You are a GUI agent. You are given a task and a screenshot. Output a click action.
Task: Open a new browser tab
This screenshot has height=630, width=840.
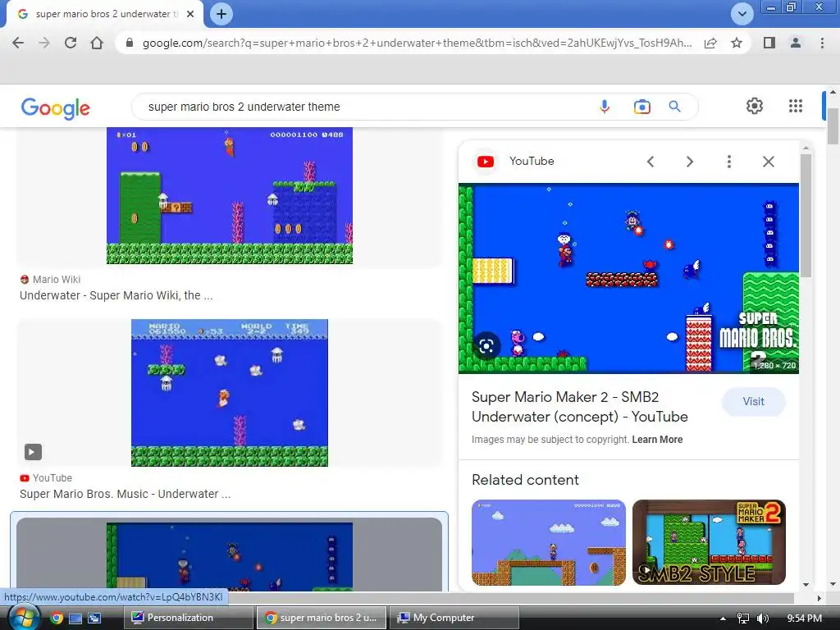coord(221,14)
